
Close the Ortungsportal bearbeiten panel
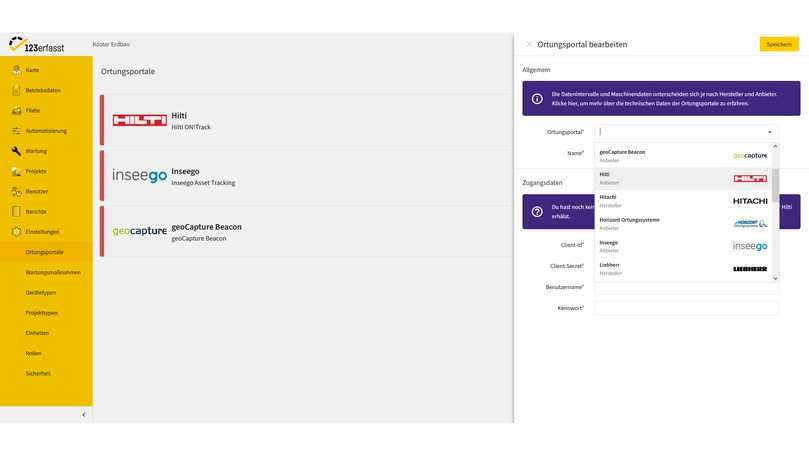coord(529,44)
